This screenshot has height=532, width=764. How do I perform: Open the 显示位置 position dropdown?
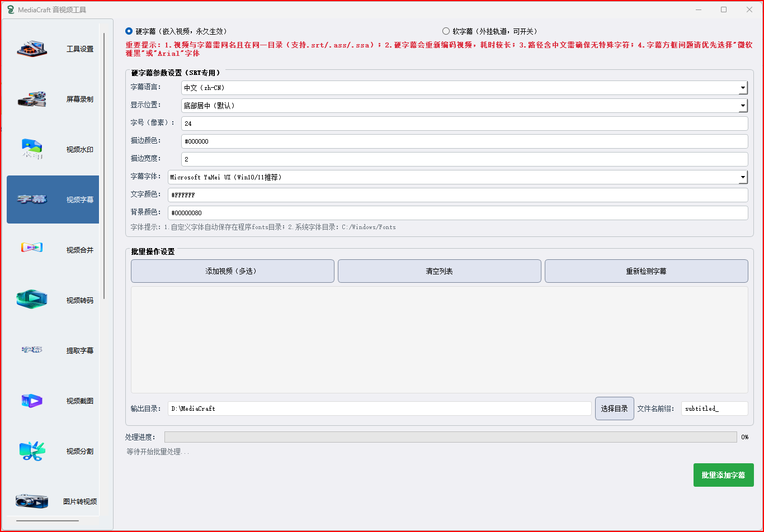(x=464, y=106)
